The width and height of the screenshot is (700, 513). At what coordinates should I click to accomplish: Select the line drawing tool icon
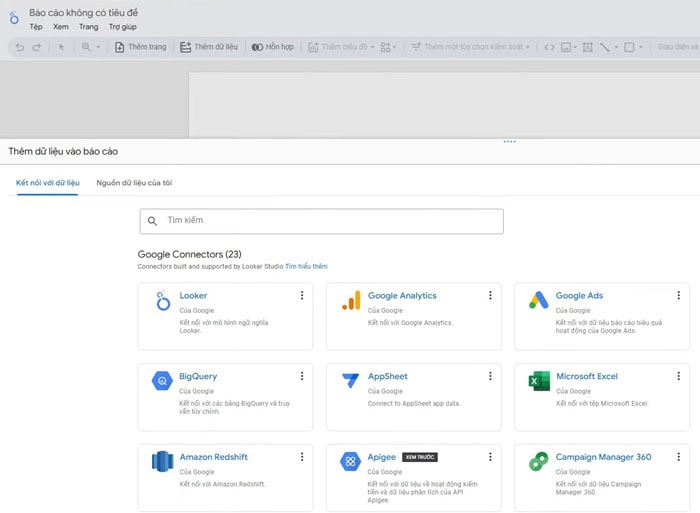coord(604,47)
